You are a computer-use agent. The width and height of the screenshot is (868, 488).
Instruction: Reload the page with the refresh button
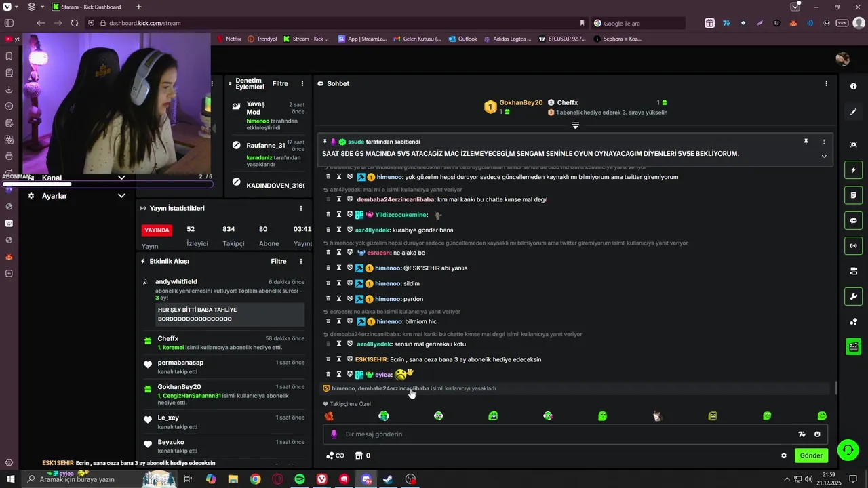[75, 23]
